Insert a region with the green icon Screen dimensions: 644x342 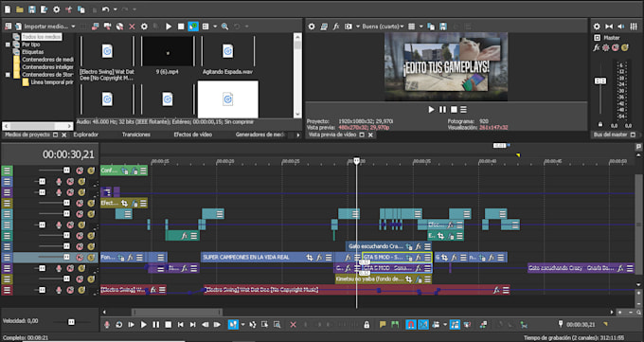pyautogui.click(x=395, y=324)
